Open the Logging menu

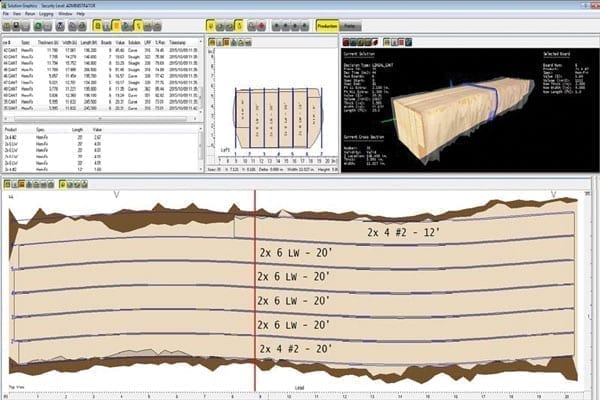point(46,14)
